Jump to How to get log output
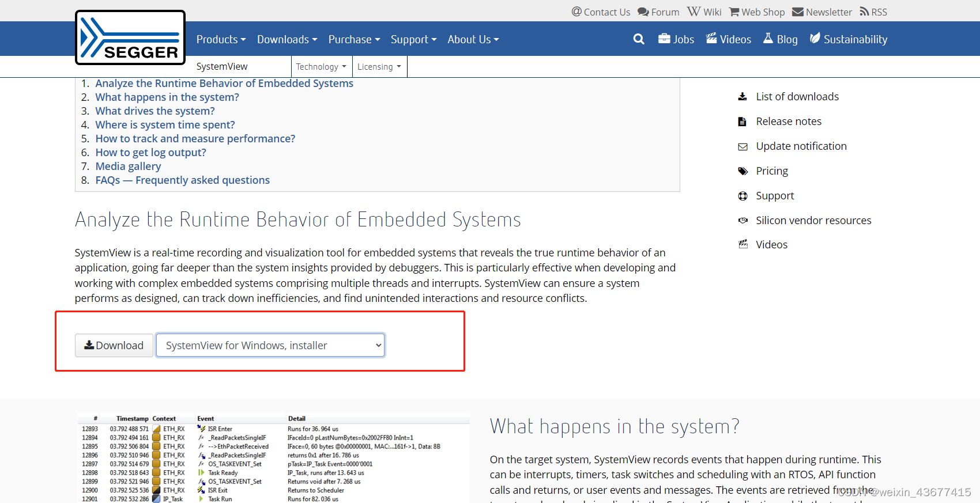 click(x=151, y=153)
